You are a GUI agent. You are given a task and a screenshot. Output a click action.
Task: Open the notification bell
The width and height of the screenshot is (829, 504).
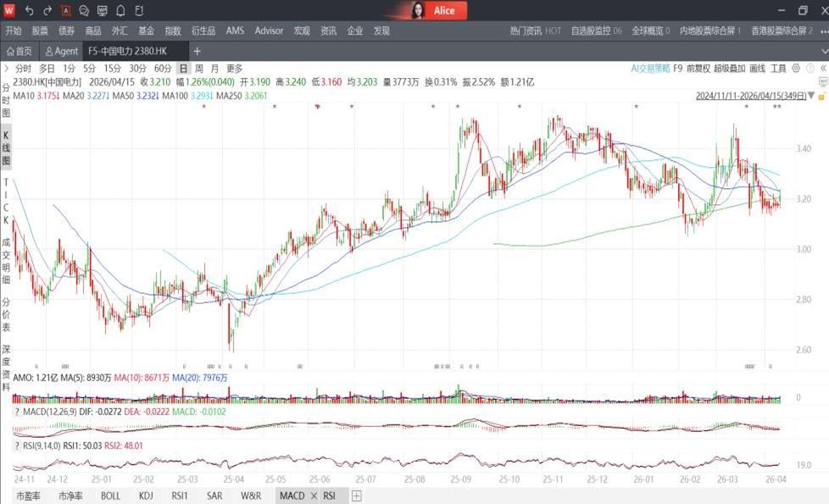click(x=120, y=11)
